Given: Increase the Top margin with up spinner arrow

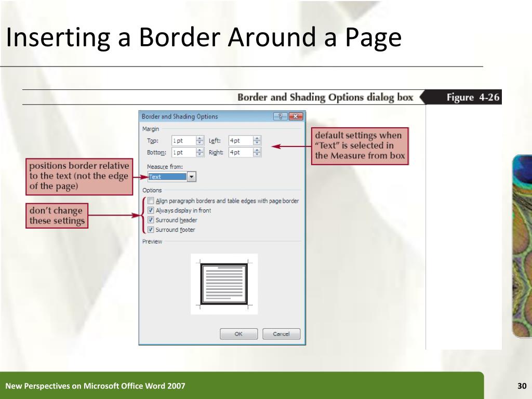Looking at the screenshot, I should point(200,138).
